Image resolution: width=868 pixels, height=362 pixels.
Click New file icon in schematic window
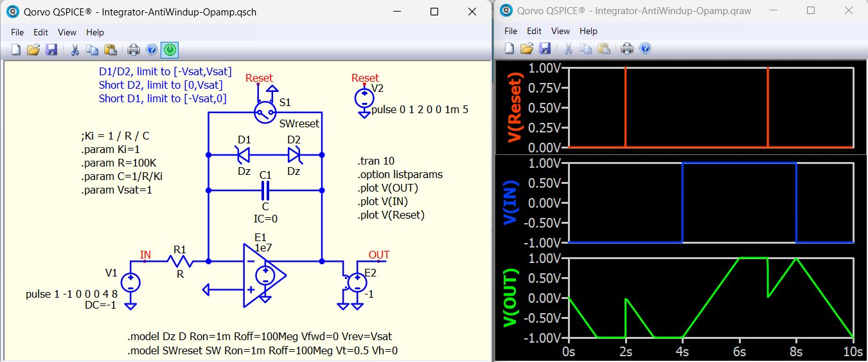(x=16, y=50)
